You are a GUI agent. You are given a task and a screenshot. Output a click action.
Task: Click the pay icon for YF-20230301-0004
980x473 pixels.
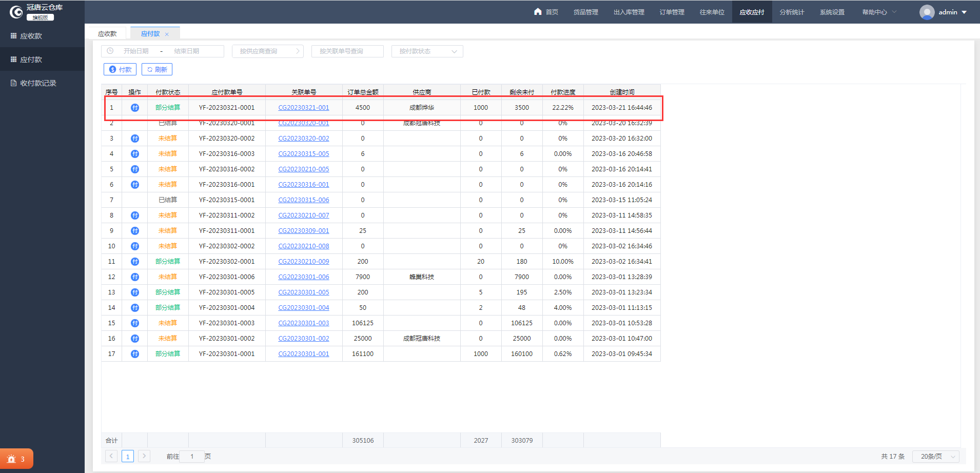click(x=135, y=308)
